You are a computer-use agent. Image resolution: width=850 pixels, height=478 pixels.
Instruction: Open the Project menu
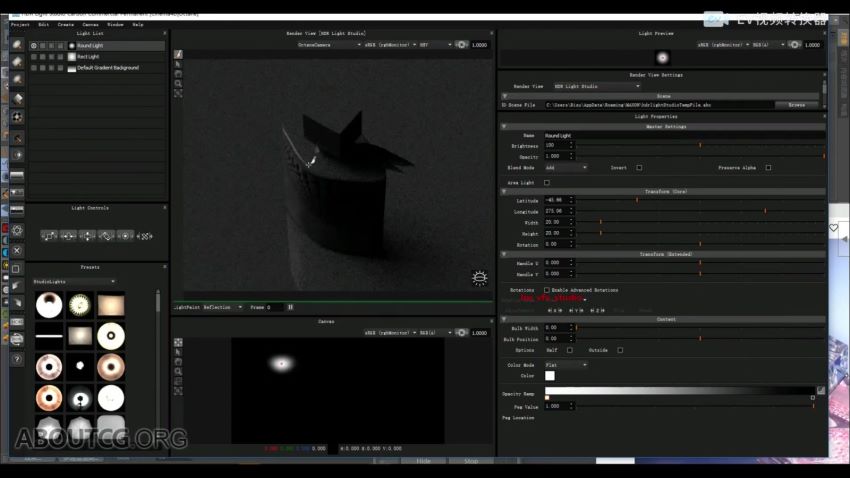[x=20, y=25]
